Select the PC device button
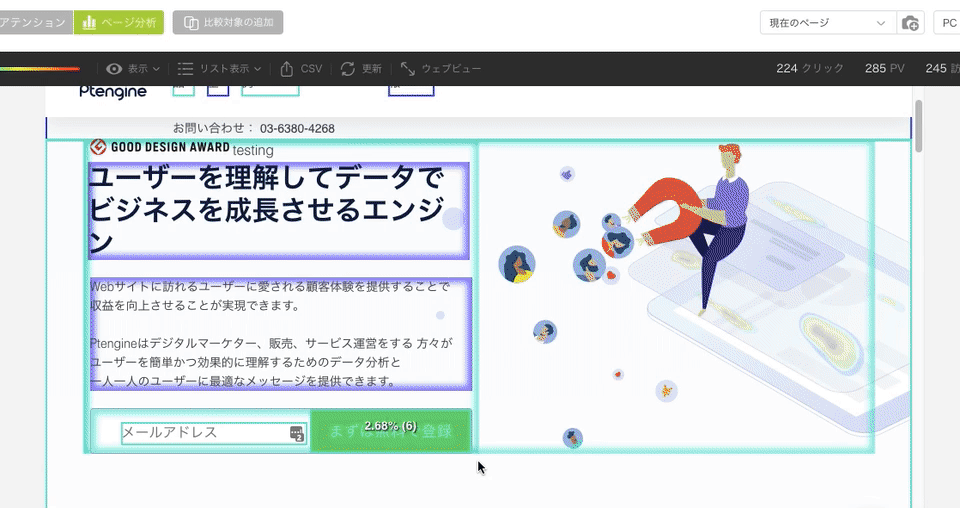The height and width of the screenshot is (508, 960). [x=948, y=23]
